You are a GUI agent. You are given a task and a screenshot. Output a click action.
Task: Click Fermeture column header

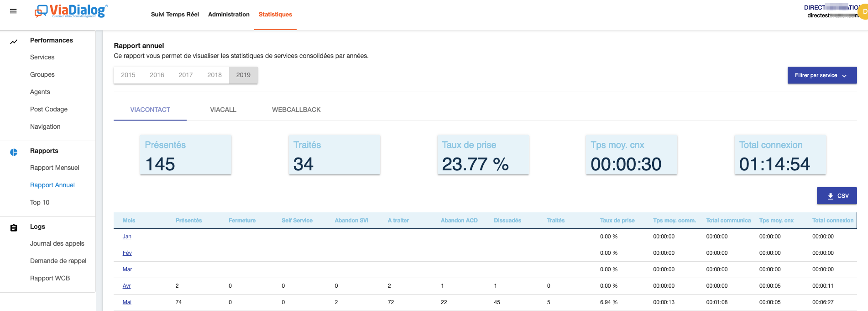click(x=242, y=221)
